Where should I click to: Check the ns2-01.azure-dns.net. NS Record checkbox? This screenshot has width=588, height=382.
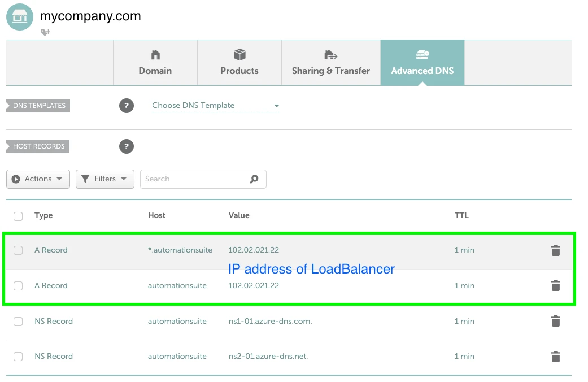(x=18, y=357)
